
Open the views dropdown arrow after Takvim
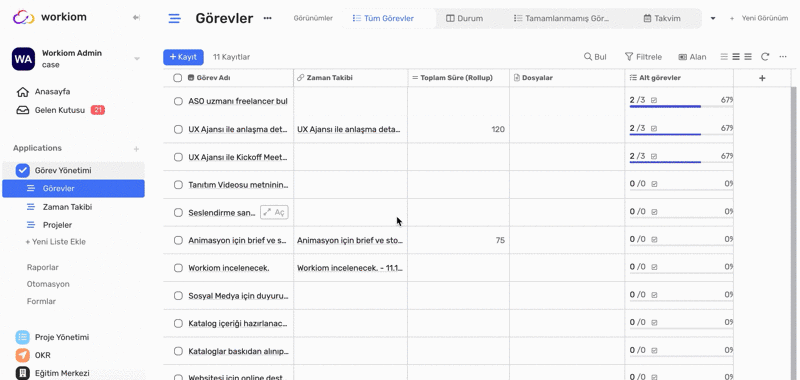713,18
